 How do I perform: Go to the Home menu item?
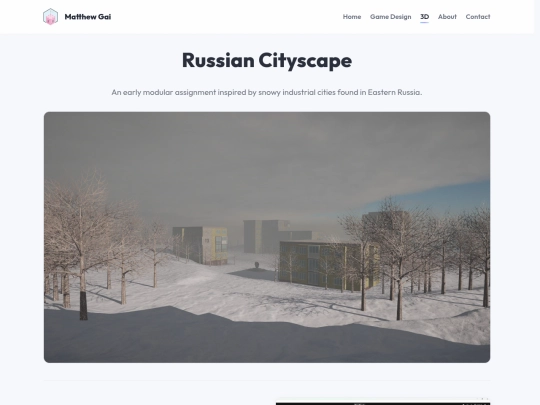coord(352,17)
